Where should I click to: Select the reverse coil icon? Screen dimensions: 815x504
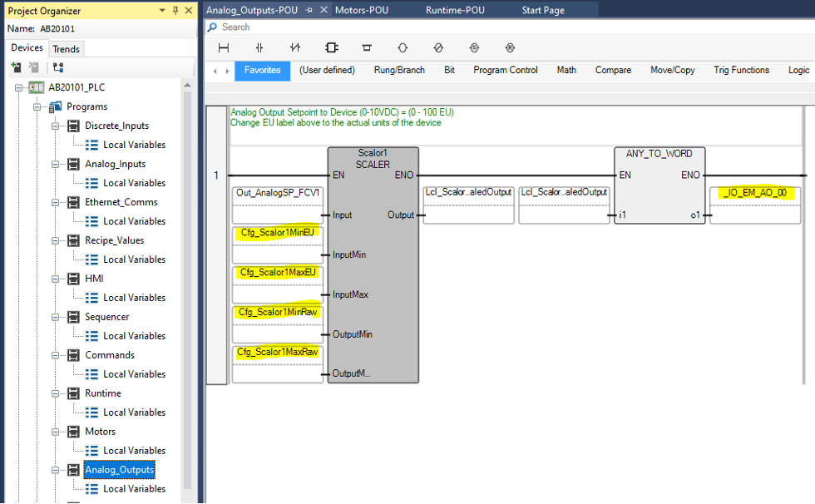(x=438, y=47)
